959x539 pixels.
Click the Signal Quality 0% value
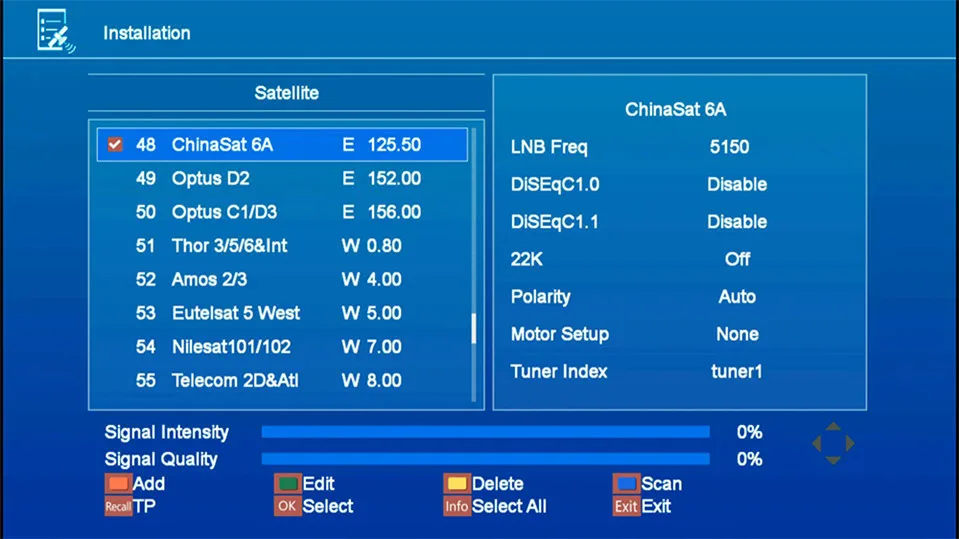pos(749,459)
